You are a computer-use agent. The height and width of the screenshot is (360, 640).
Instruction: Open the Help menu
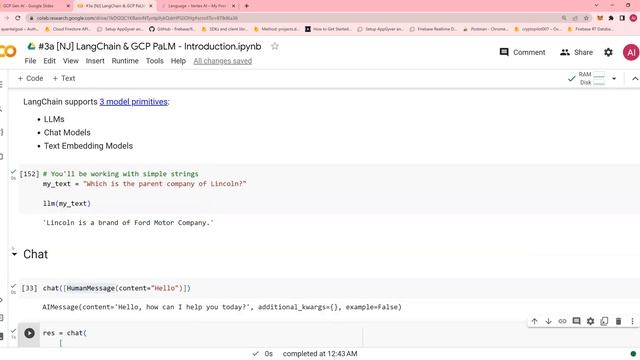point(178,61)
